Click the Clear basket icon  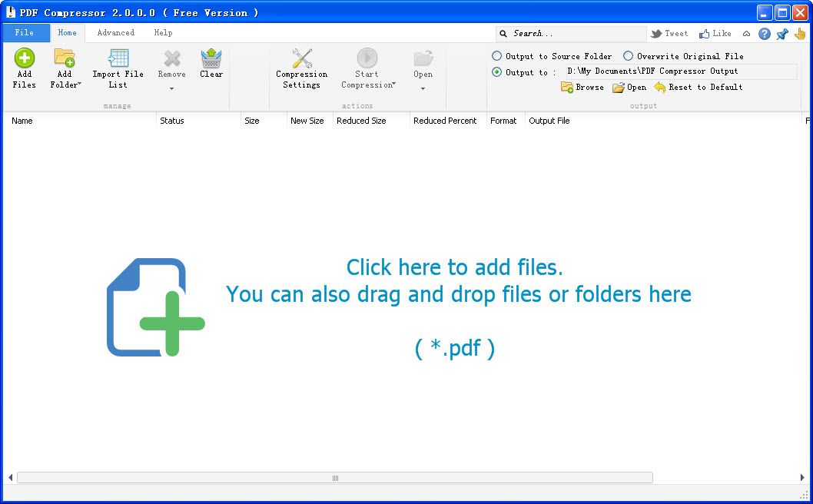point(211,58)
